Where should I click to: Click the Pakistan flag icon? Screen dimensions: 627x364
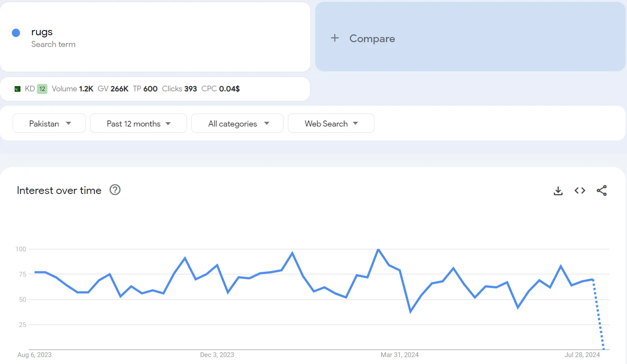tap(17, 88)
